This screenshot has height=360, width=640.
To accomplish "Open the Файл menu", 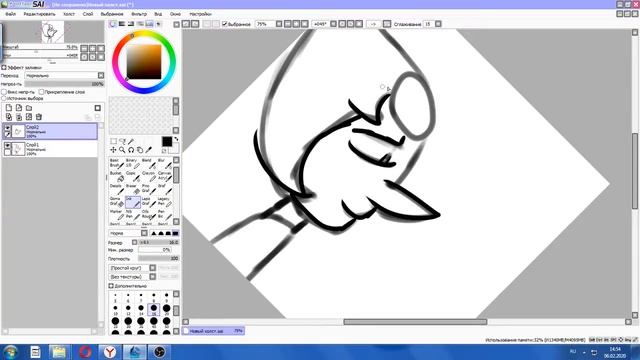I will click(10, 14).
